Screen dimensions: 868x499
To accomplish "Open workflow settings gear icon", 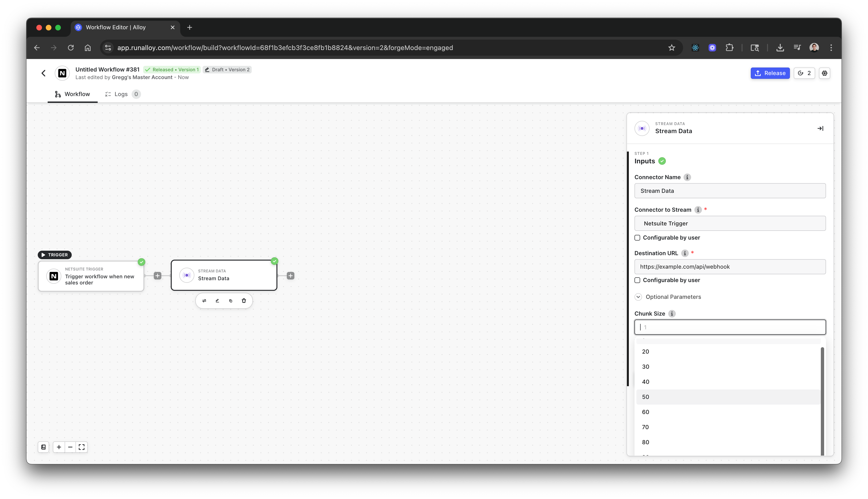I will click(825, 73).
